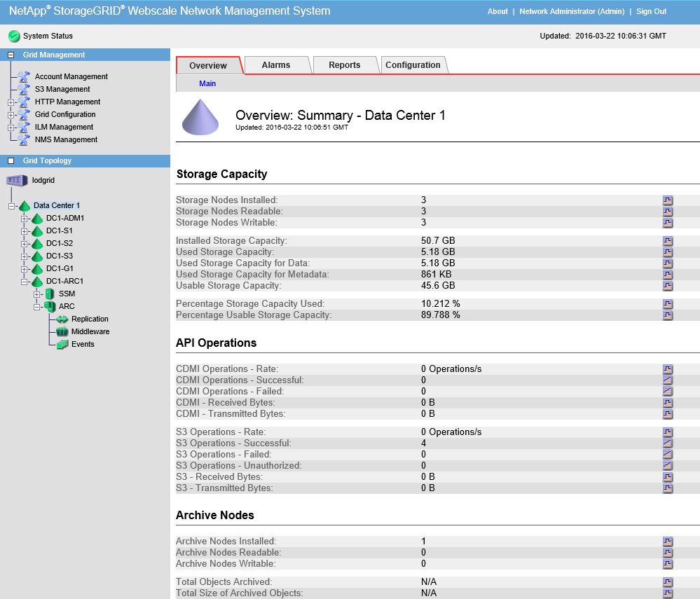This screenshot has height=599, width=700.
Task: Click the ARC service icon
Action: click(50, 307)
